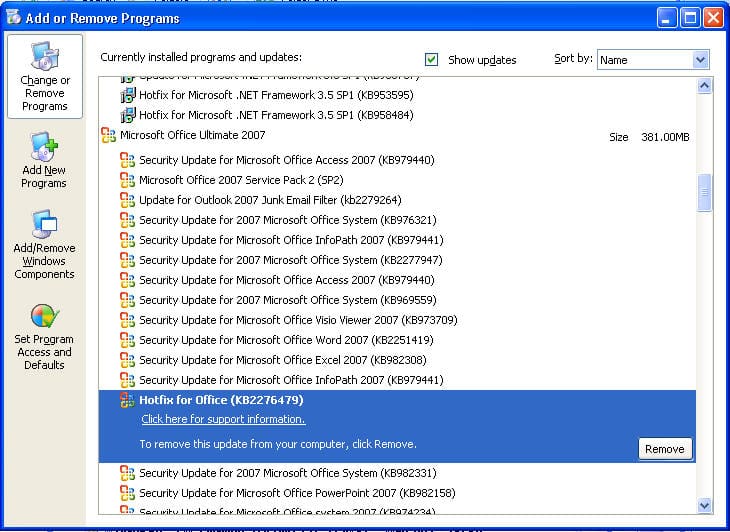Click icon of Security Update KB969559
This screenshot has height=532, width=730.
pyautogui.click(x=127, y=300)
